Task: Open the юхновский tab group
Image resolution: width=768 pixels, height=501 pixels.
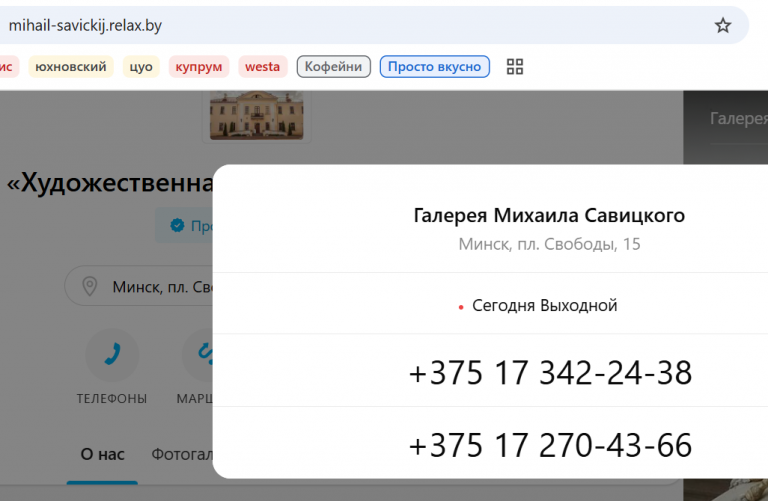Action: click(x=71, y=67)
